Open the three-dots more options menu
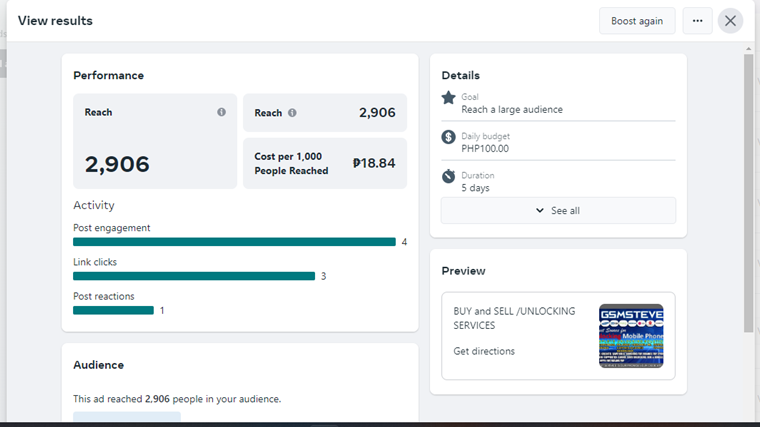Image resolution: width=760 pixels, height=427 pixels. point(697,21)
